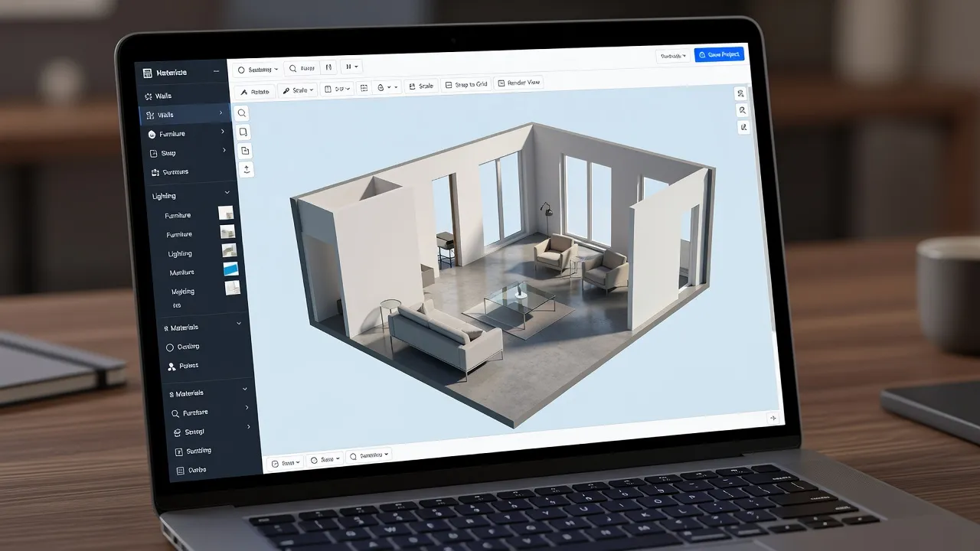This screenshot has width=980, height=551.
Task: Click the grid layout icon in the second toolbar row
Action: click(364, 88)
